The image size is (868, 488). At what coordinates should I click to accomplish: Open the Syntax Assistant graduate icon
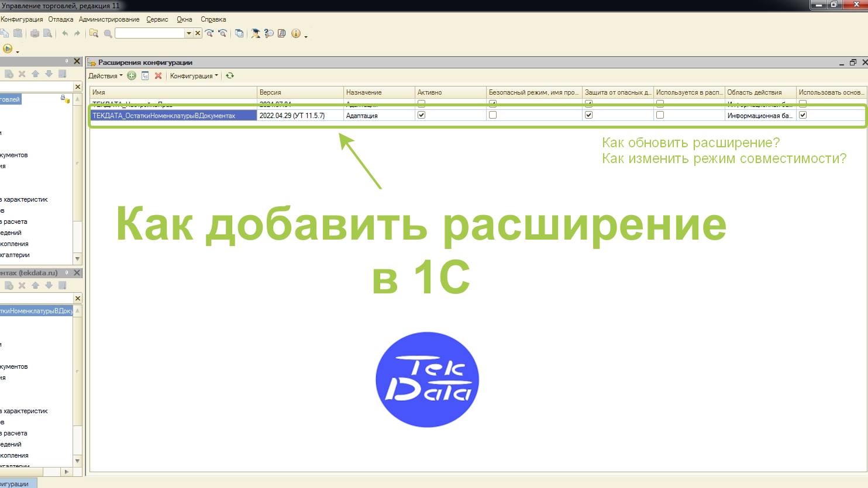pos(256,33)
